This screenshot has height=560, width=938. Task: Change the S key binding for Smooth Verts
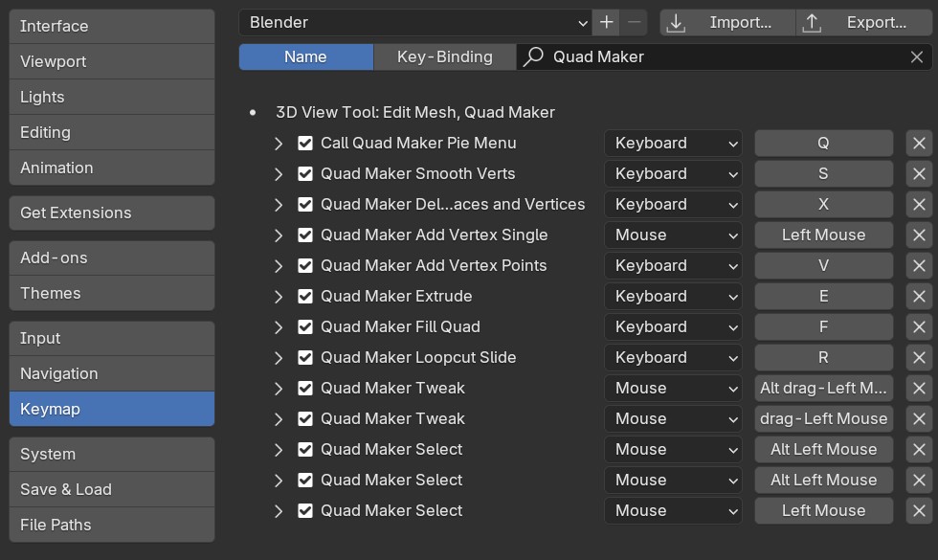[x=824, y=173]
